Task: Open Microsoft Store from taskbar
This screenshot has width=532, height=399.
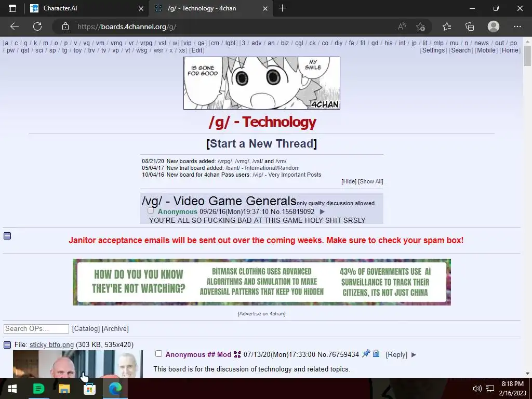Action: [x=89, y=389]
